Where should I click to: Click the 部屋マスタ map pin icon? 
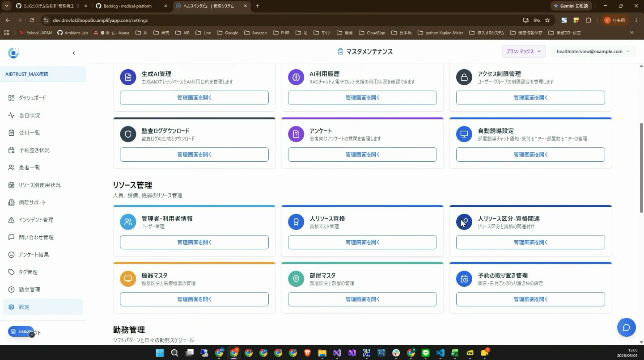[x=296, y=279]
